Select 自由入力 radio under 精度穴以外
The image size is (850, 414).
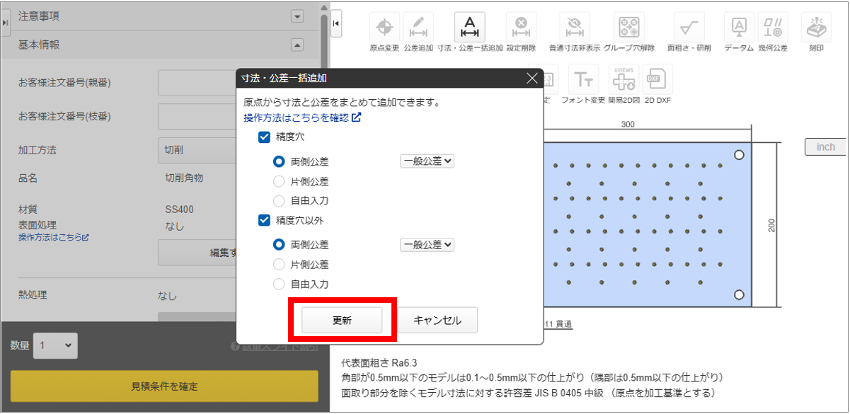[280, 285]
